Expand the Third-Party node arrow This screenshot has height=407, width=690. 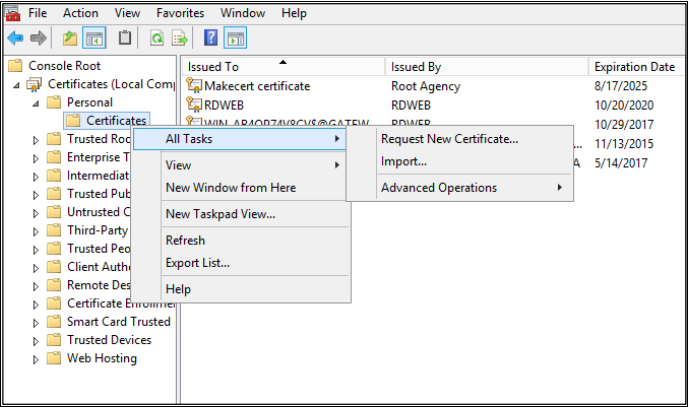pos(36,231)
